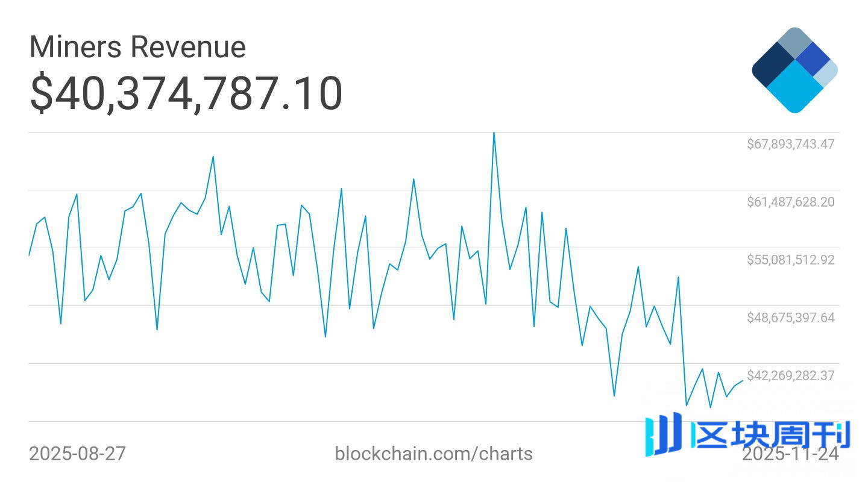Open the blockchain.com/charts link
Image resolution: width=868 pixels, height=488 pixels.
(x=433, y=454)
